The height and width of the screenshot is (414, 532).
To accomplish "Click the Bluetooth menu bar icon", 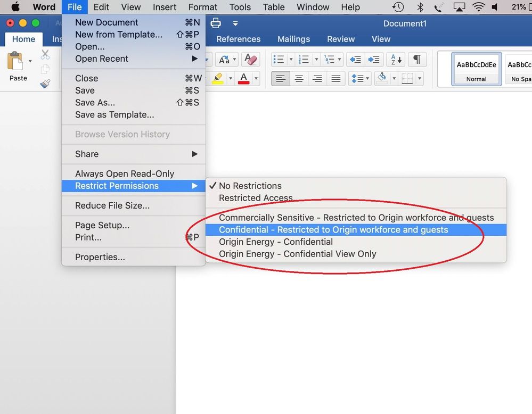I will [420, 7].
